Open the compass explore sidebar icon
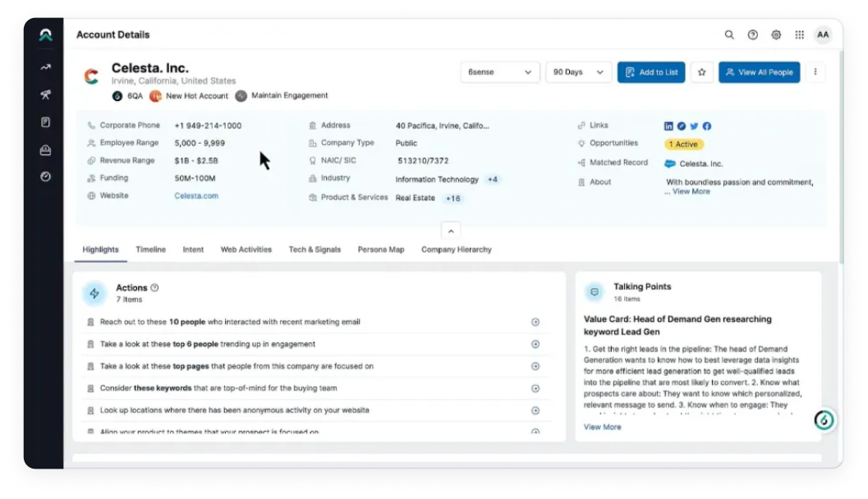868x499 pixels. click(x=45, y=176)
